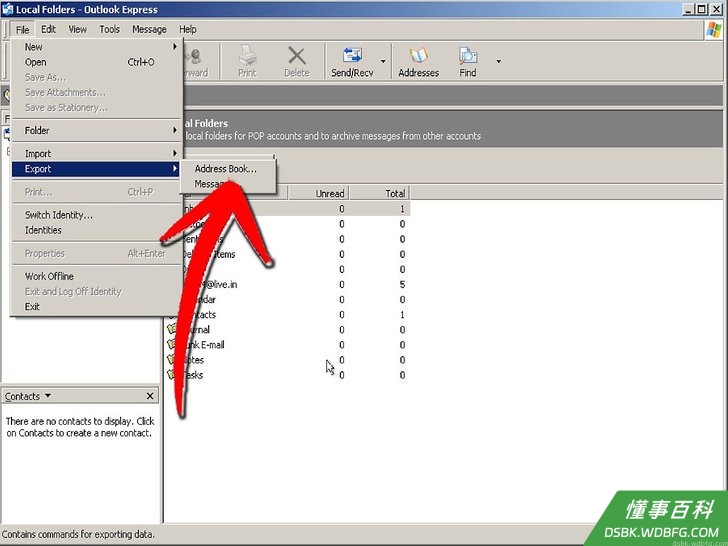
Task: Open the View menu
Action: 78,29
